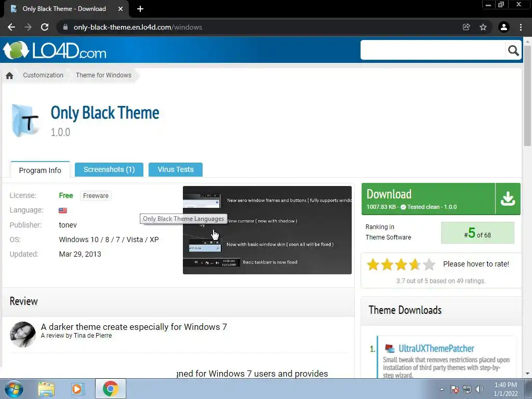Screen dimensions: 532x399
Task: Click the Theme Downloads heading
Action: tap(405, 310)
